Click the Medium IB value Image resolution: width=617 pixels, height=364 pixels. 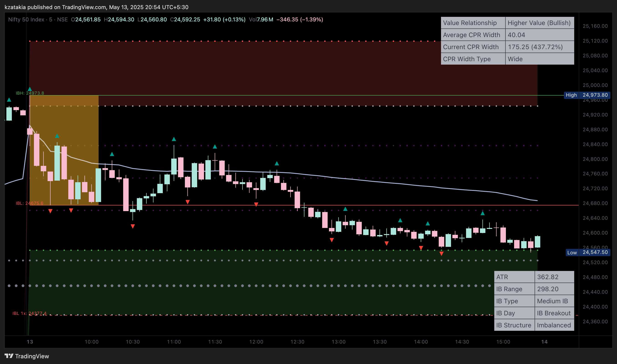[x=554, y=301]
